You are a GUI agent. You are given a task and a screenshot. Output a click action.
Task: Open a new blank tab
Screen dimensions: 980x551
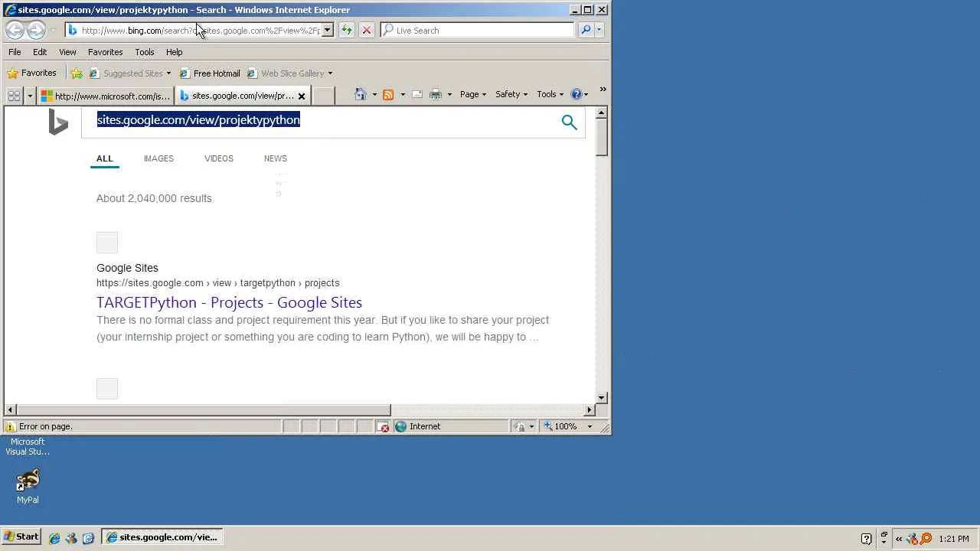[323, 96]
